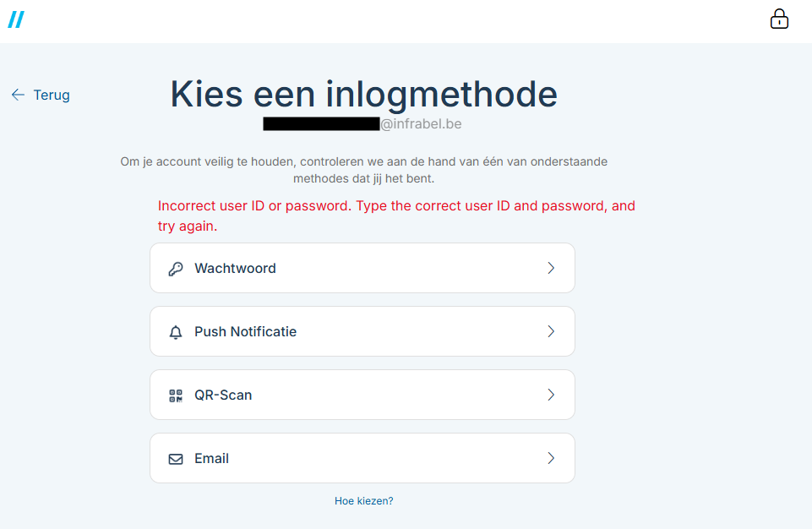Select Push Notificatie login option
Image resolution: width=812 pixels, height=529 pixels.
pos(362,331)
